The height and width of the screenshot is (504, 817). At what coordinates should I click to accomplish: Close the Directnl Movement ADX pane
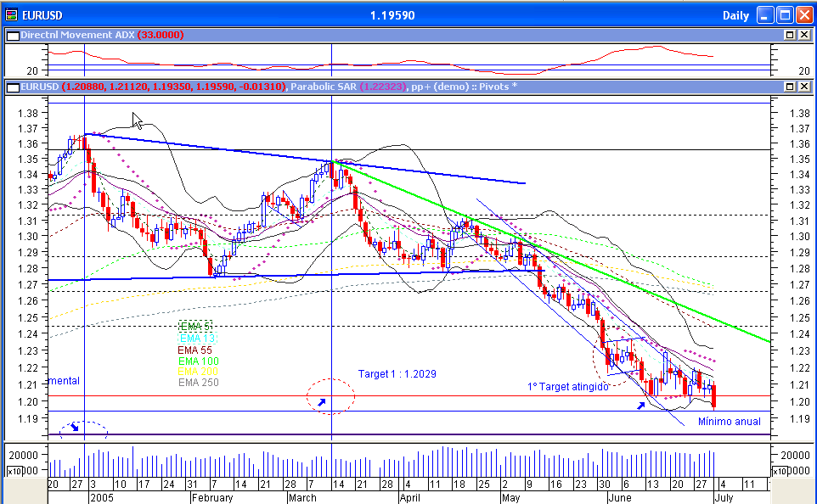click(804, 35)
